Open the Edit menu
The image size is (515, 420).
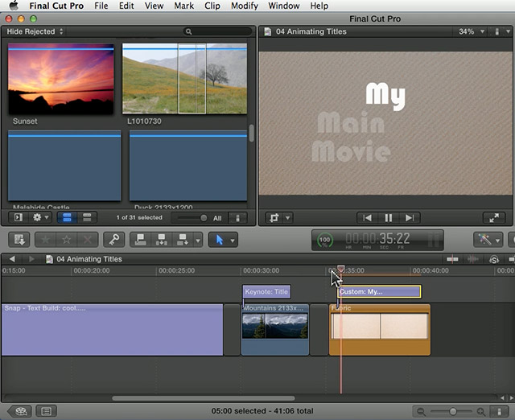[x=126, y=6]
